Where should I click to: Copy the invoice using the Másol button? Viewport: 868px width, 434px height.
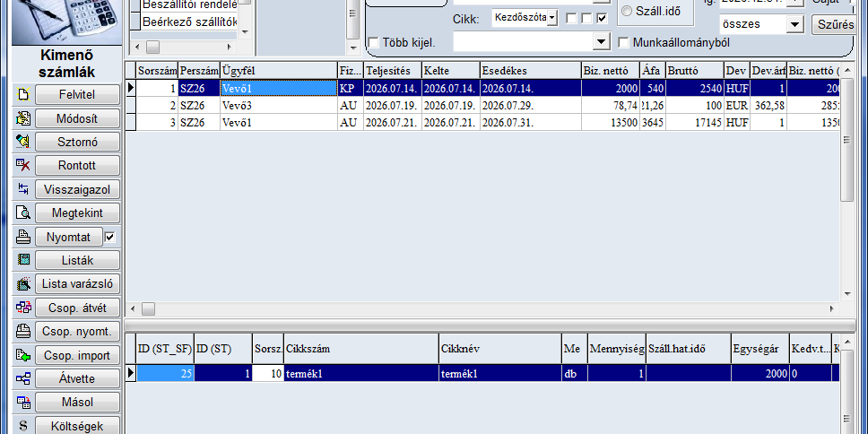pyautogui.click(x=77, y=403)
